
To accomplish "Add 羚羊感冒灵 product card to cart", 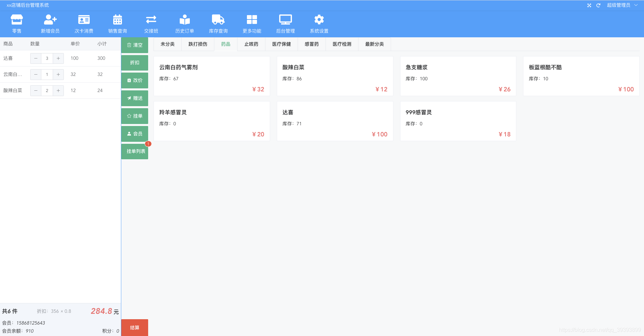I will [212, 121].
